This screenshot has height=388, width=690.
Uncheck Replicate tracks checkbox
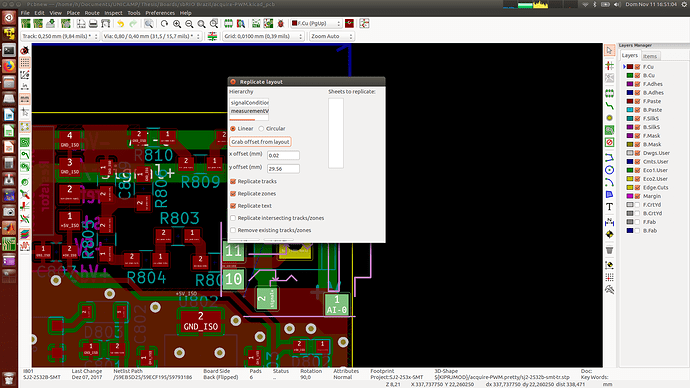pyautogui.click(x=233, y=181)
